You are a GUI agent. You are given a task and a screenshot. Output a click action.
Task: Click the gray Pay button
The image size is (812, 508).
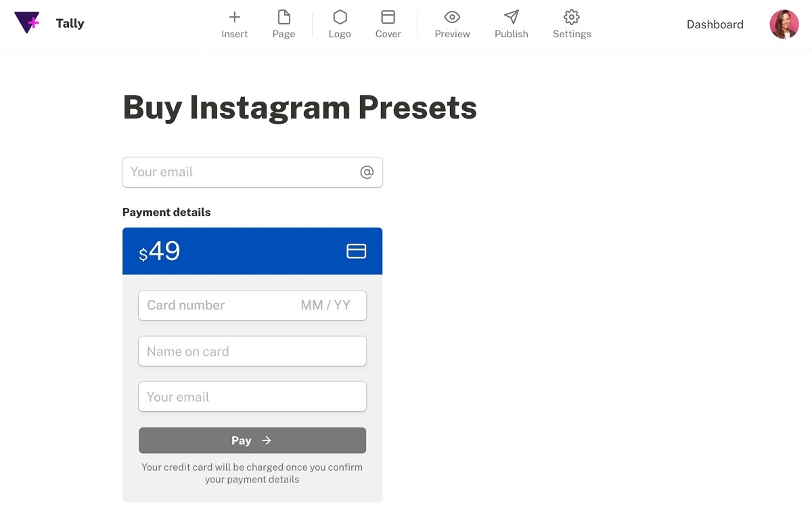click(x=252, y=440)
